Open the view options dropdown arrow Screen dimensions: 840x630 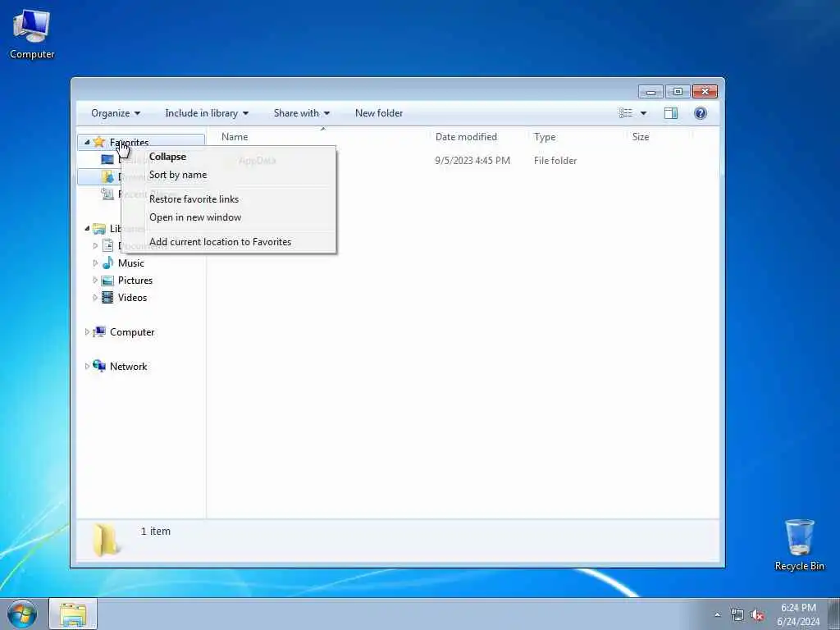tap(643, 113)
